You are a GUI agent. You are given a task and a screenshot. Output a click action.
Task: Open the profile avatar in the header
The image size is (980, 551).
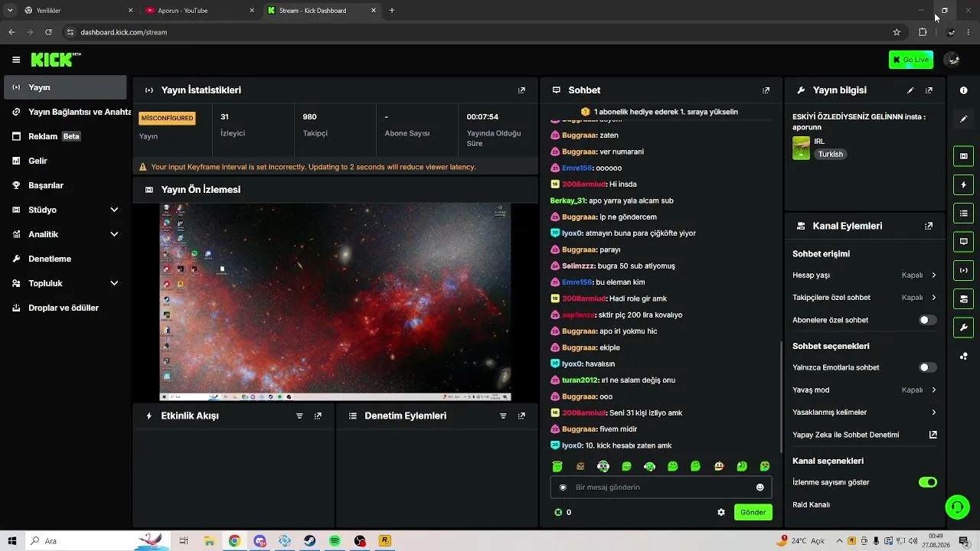[952, 60]
